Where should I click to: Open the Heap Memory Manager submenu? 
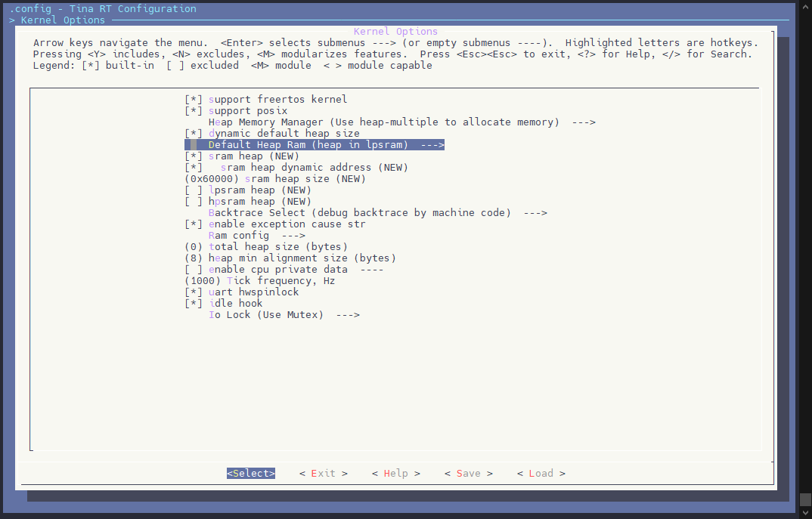401,122
